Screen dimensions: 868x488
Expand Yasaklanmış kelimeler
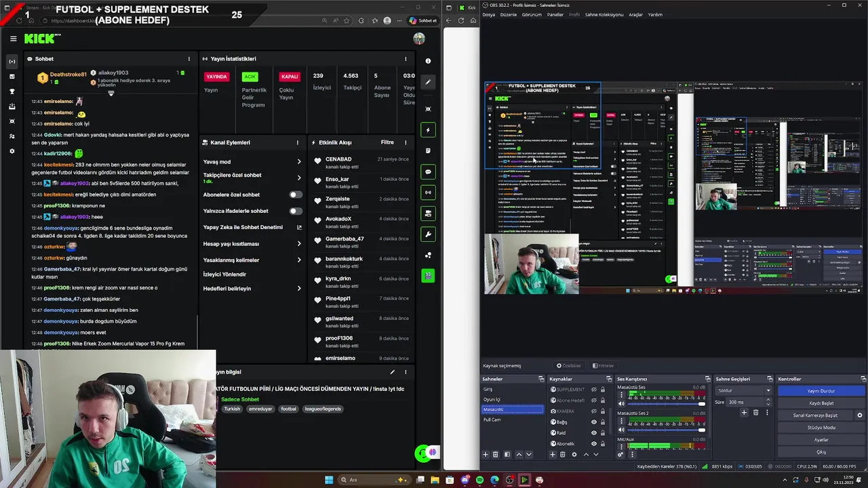pos(299,260)
